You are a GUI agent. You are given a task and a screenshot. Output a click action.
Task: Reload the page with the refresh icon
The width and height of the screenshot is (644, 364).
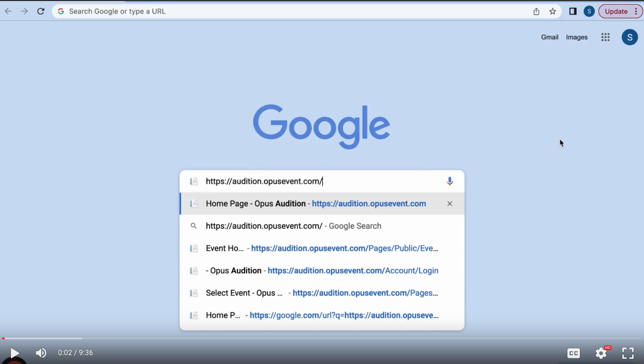pos(41,11)
